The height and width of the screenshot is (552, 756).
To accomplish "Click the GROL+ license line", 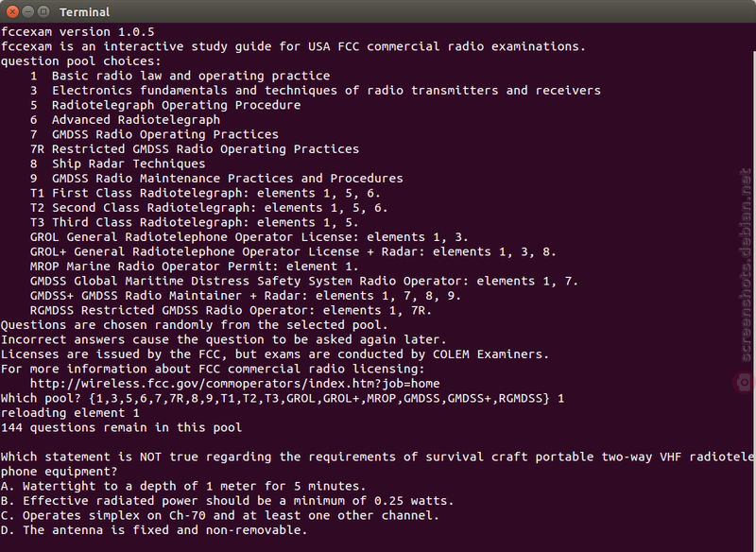I will point(293,251).
